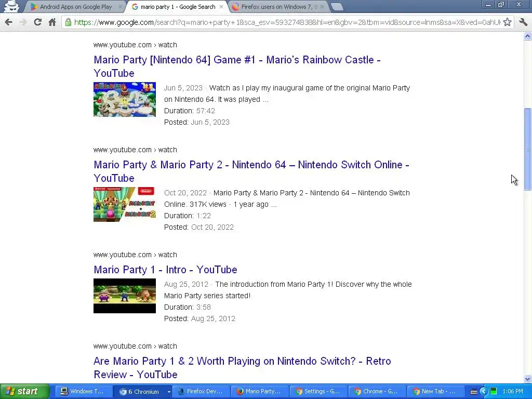Open Mario's Rainbow Castle video link
Image resolution: width=532 pixels, height=399 pixels.
[237, 66]
